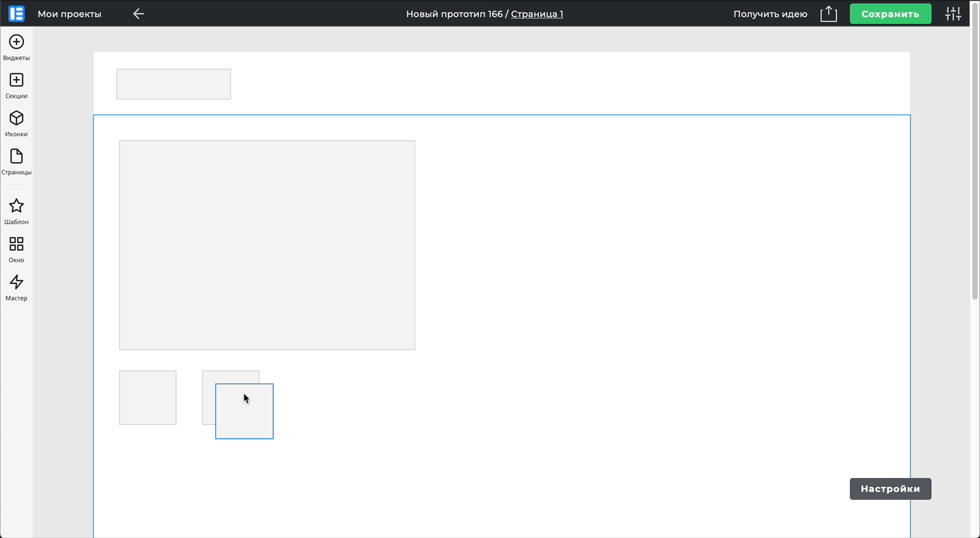Open the Секции panel

(x=16, y=86)
